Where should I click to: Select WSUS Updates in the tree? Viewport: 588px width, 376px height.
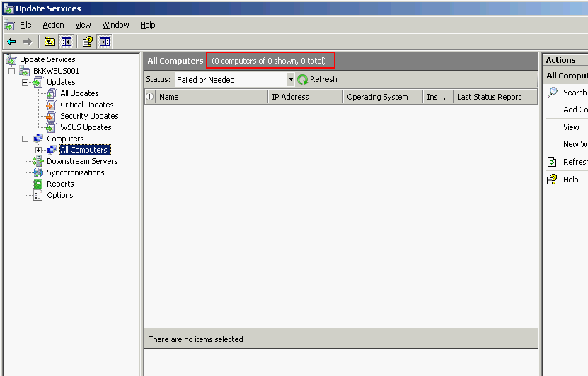(86, 127)
